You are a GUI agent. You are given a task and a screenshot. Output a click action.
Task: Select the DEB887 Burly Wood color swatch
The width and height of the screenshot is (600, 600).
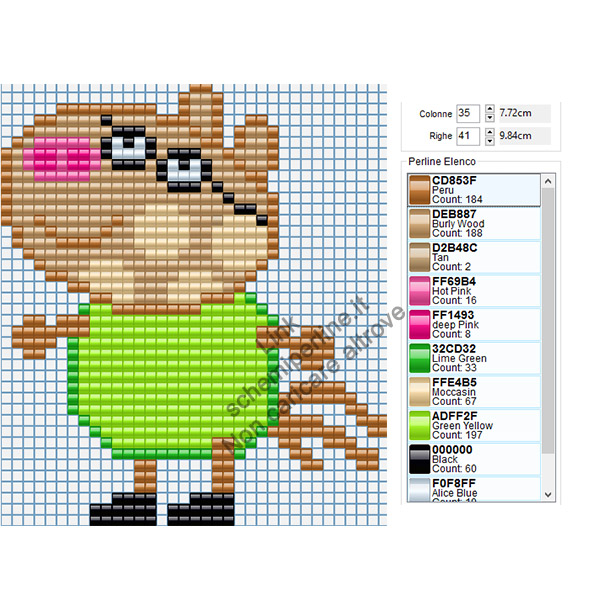[419, 223]
